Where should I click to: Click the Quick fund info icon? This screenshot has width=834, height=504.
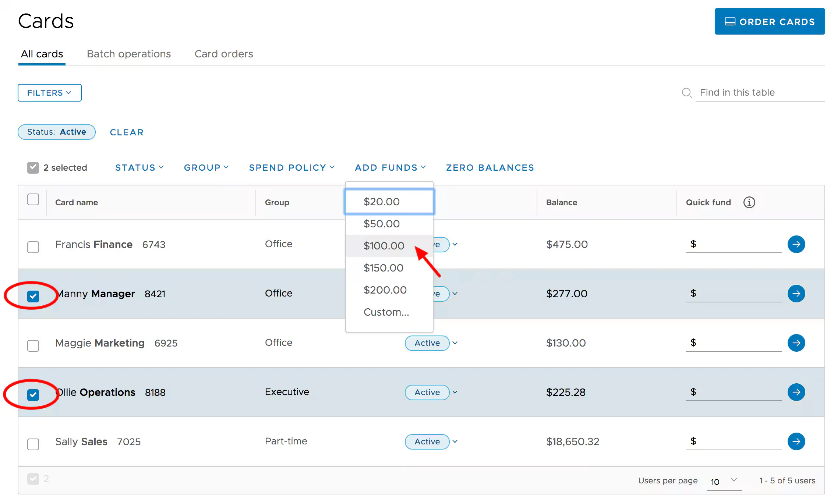(749, 202)
